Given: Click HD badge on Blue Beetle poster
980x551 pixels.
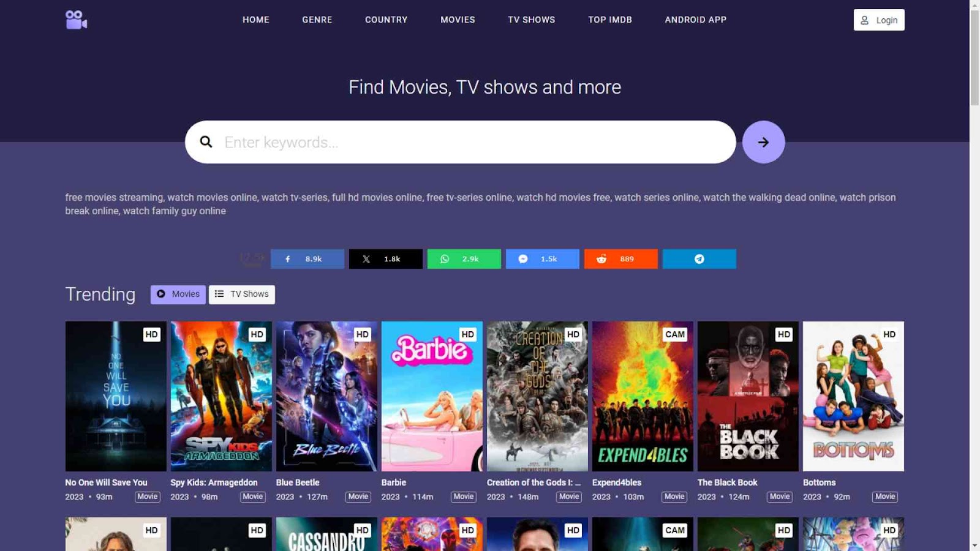Looking at the screenshot, I should coord(363,334).
